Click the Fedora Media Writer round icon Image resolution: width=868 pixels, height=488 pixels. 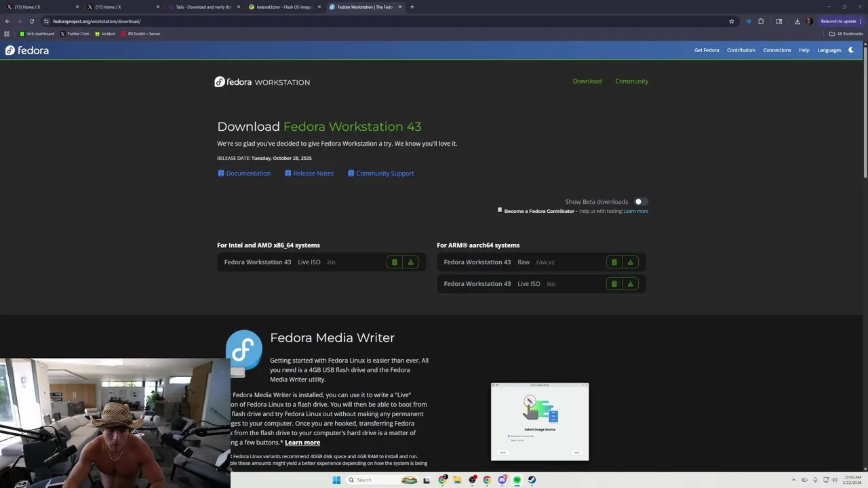(x=244, y=349)
